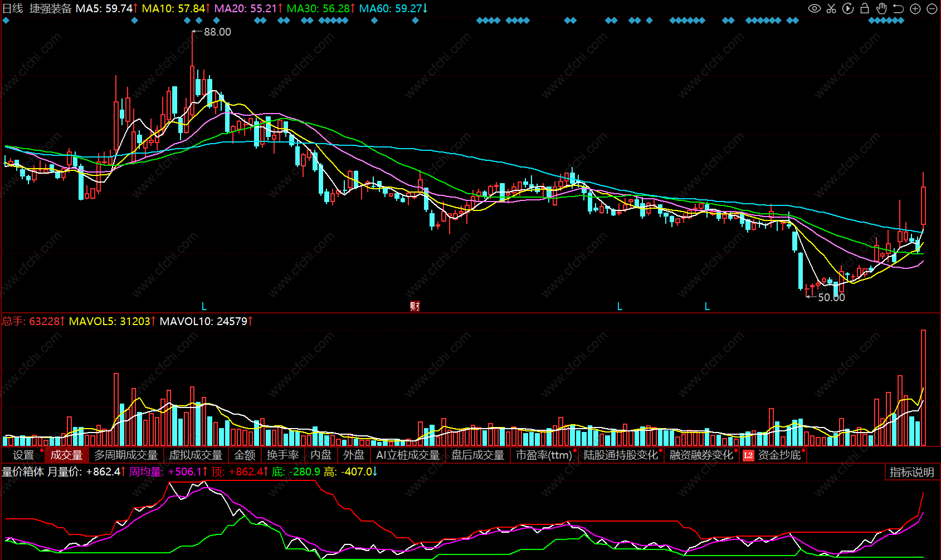Click the undo return arrow icon

pyautogui.click(x=898, y=8)
